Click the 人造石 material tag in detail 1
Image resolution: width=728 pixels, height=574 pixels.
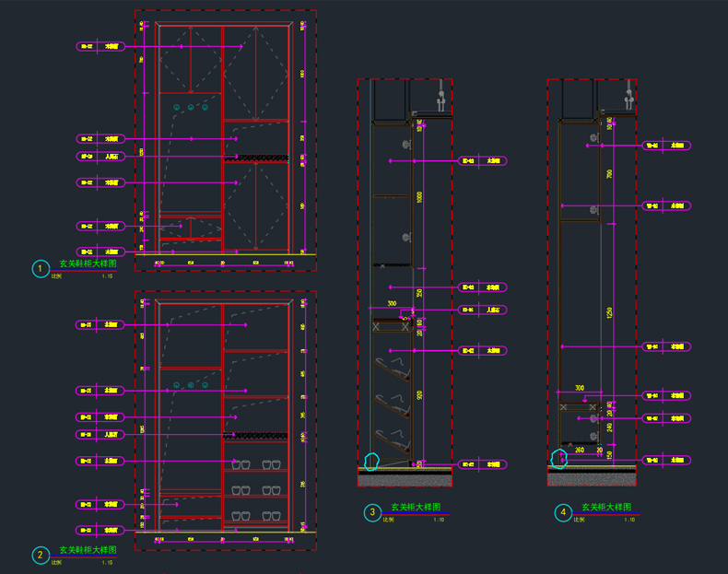tap(100, 157)
